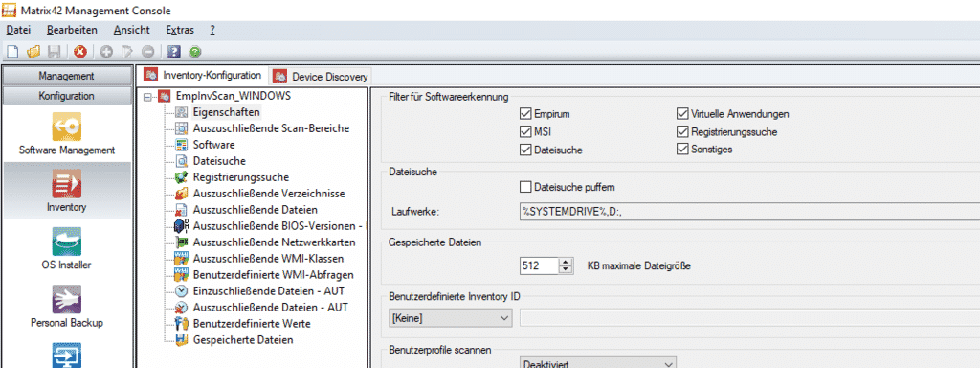Open the Bearbeiten menu
The width and height of the screenshot is (980, 368).
point(72,30)
